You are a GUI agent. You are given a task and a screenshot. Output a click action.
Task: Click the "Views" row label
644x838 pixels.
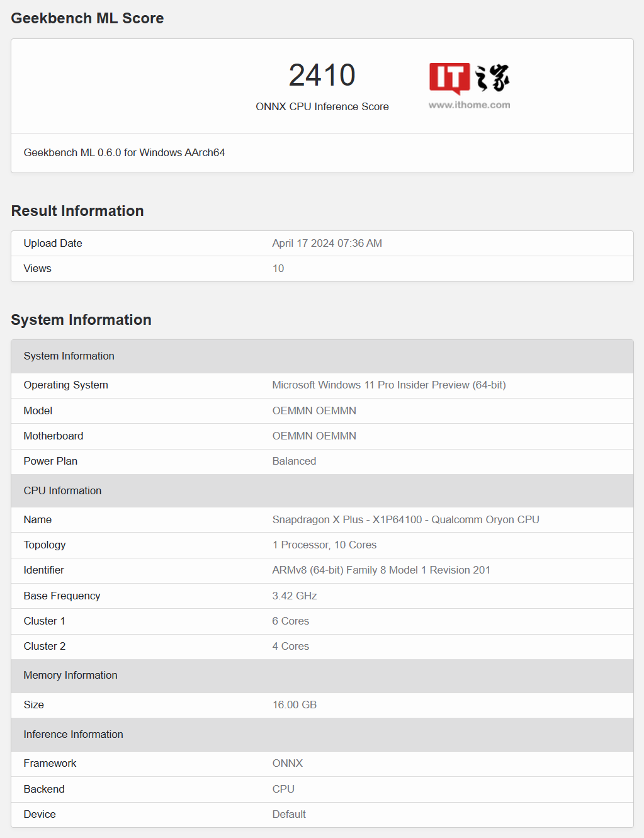(x=38, y=269)
